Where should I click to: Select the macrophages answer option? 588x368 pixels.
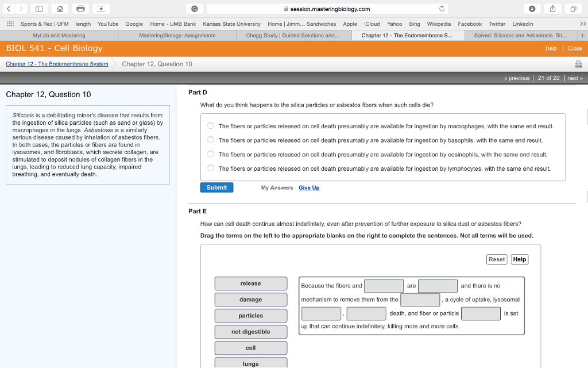tap(211, 126)
